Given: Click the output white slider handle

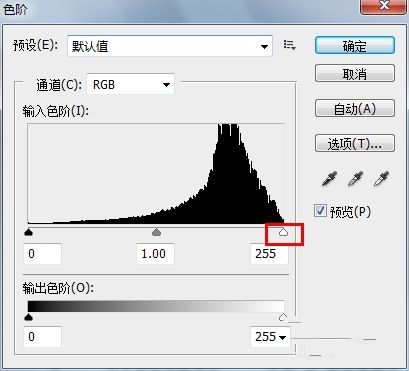Looking at the screenshot, I should (x=283, y=317).
